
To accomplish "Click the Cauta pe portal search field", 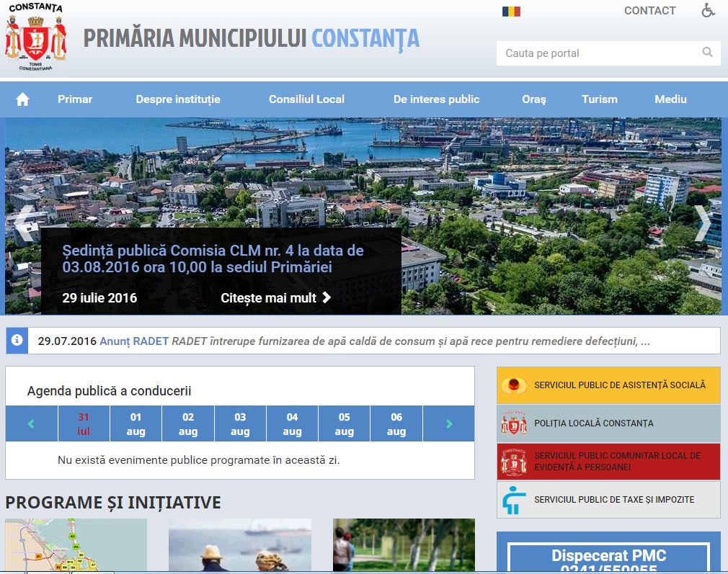I will tap(597, 53).
